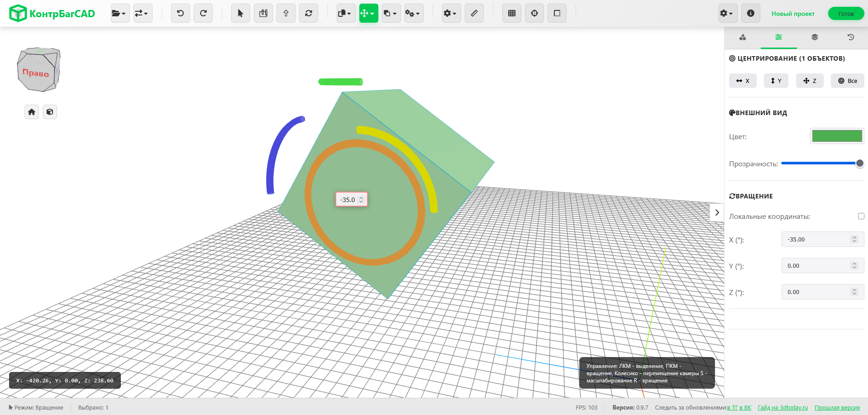Activate the ruler measurement tool
Image resolution: width=868 pixels, height=415 pixels.
pos(474,13)
